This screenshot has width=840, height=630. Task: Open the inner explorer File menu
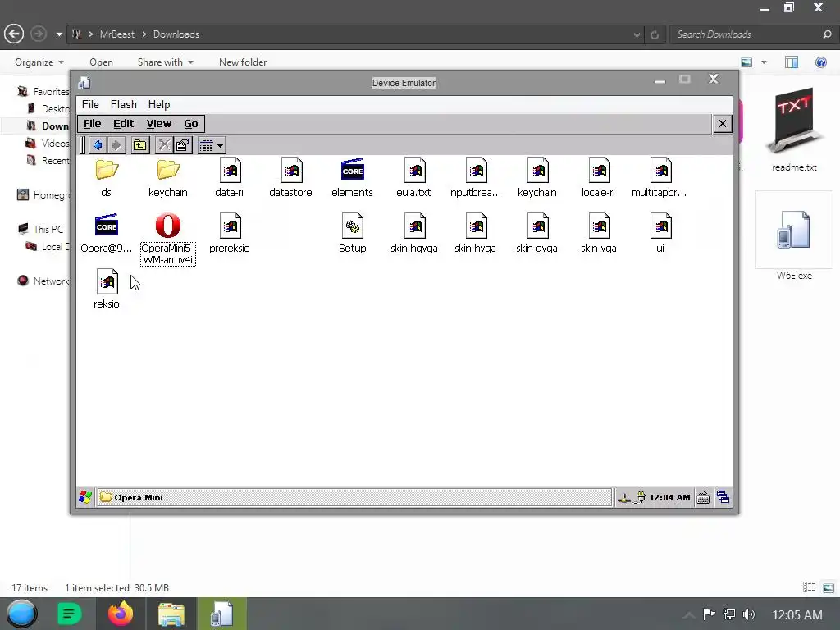pyautogui.click(x=92, y=124)
